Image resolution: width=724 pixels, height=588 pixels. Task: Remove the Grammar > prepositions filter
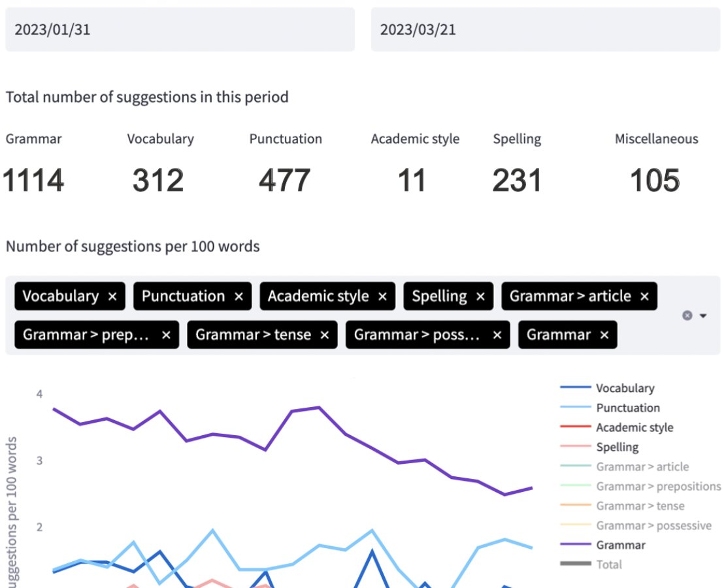165,335
